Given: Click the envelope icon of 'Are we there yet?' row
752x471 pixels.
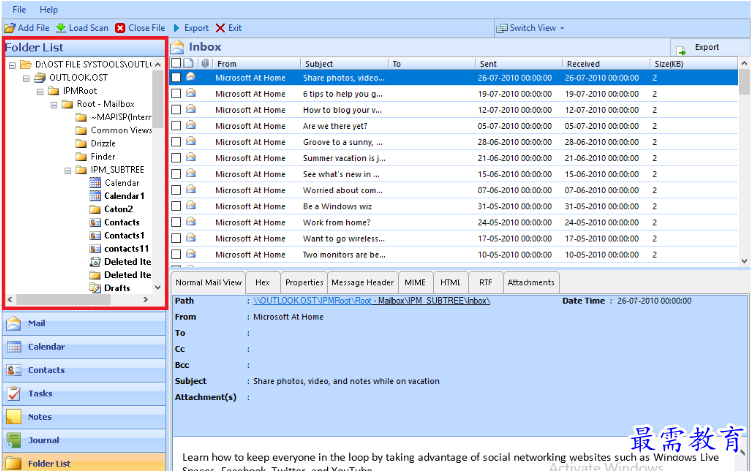Looking at the screenshot, I should pos(191,125).
